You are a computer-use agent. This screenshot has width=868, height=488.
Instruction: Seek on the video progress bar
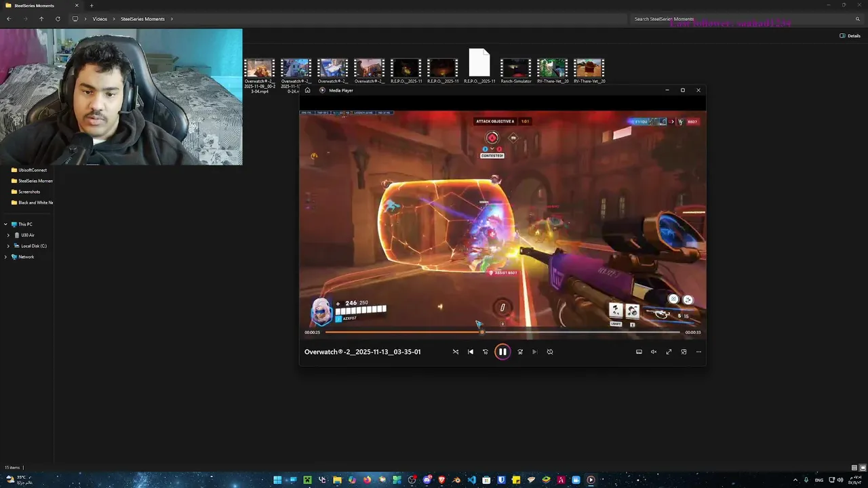point(502,332)
